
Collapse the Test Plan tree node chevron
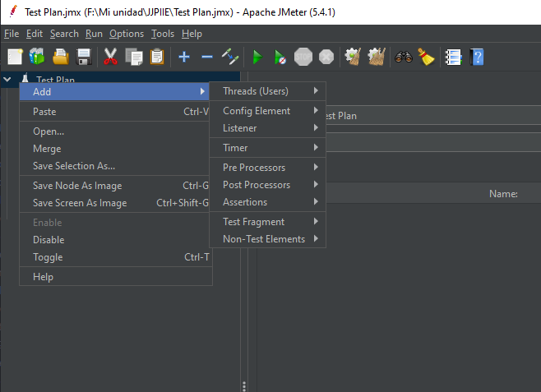click(7, 80)
